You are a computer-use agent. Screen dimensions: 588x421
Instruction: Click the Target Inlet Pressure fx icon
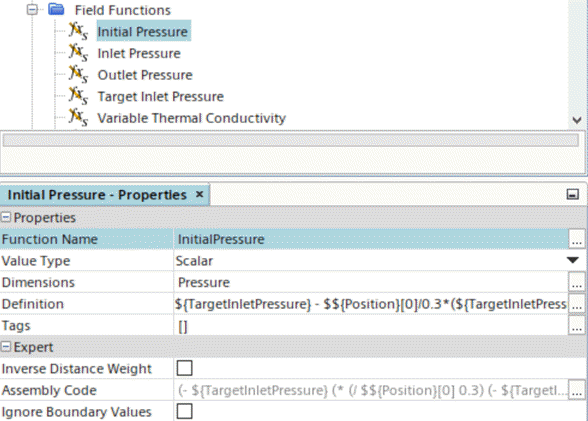point(78,96)
